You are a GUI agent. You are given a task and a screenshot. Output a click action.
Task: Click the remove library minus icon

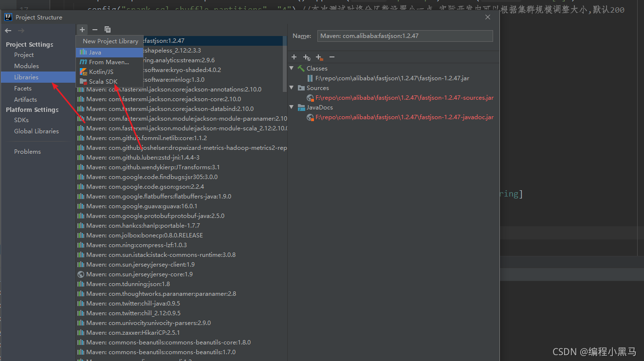(x=95, y=30)
